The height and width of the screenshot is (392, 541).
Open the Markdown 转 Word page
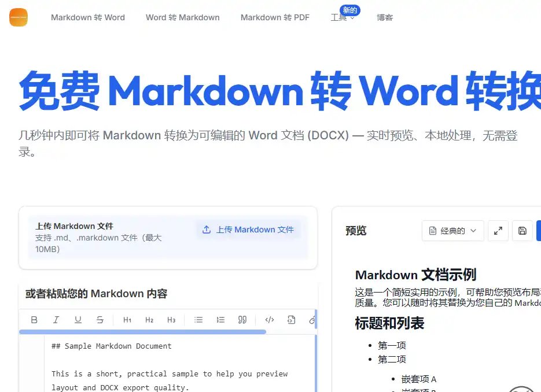(x=88, y=17)
